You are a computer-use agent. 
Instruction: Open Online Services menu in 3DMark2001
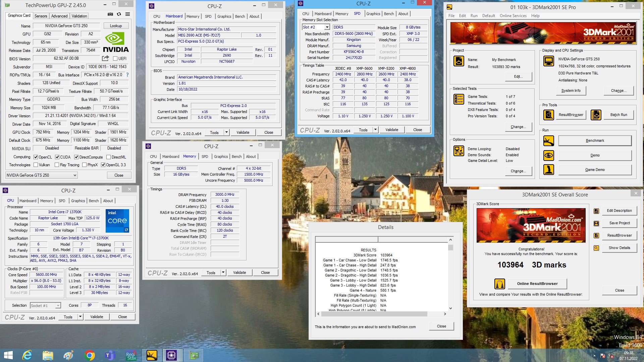pos(513,16)
